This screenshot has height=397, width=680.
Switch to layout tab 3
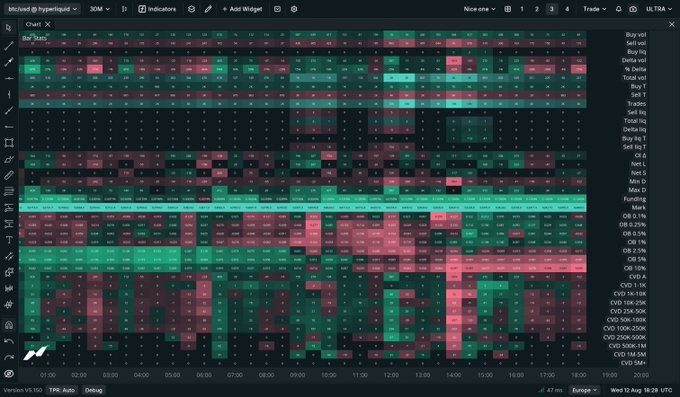tap(552, 9)
